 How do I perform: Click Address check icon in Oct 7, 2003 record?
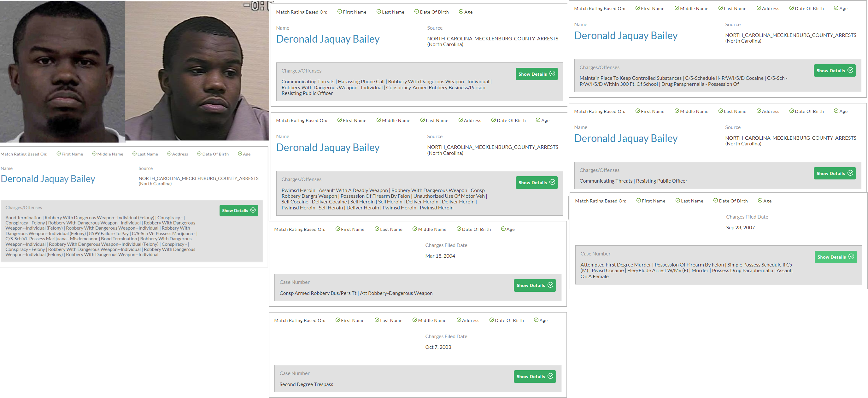coord(459,320)
